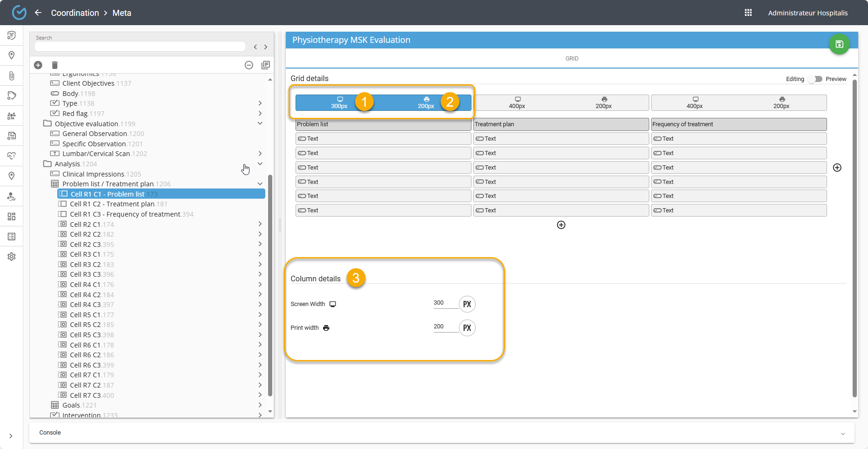This screenshot has width=868, height=449.
Task: Click Administrateur Hospitalis user name
Action: click(x=807, y=13)
